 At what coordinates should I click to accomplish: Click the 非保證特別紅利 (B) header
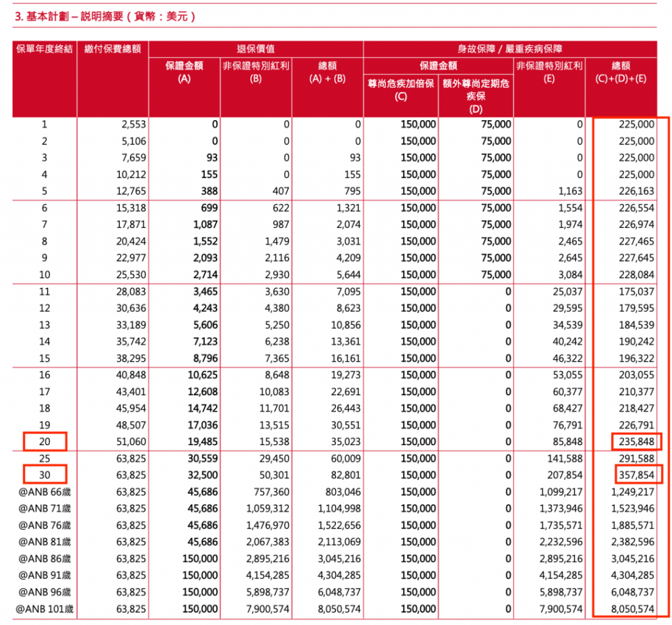(x=256, y=72)
